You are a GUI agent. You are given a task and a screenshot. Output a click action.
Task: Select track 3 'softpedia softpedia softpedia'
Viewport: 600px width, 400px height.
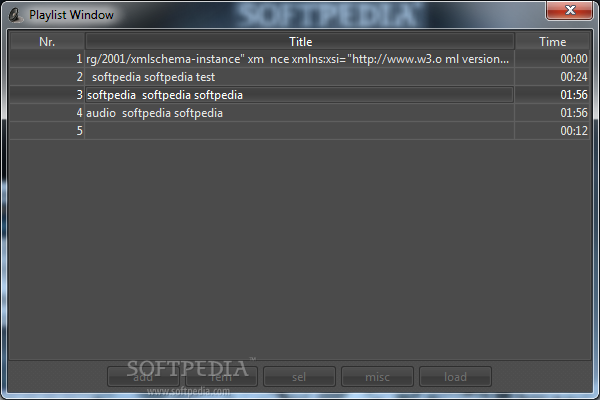(x=300, y=95)
